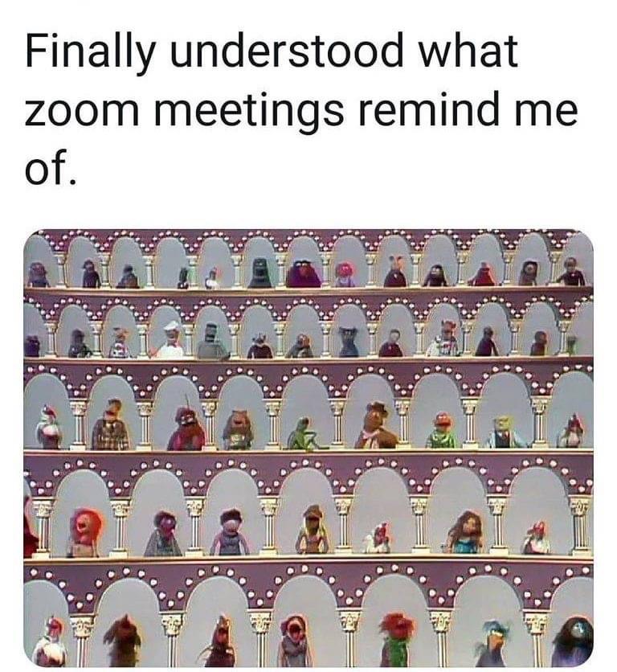Image resolution: width=617 pixels, height=672 pixels.
Task: Click pink-haired Animal puppet in top row
Action: tap(345, 274)
